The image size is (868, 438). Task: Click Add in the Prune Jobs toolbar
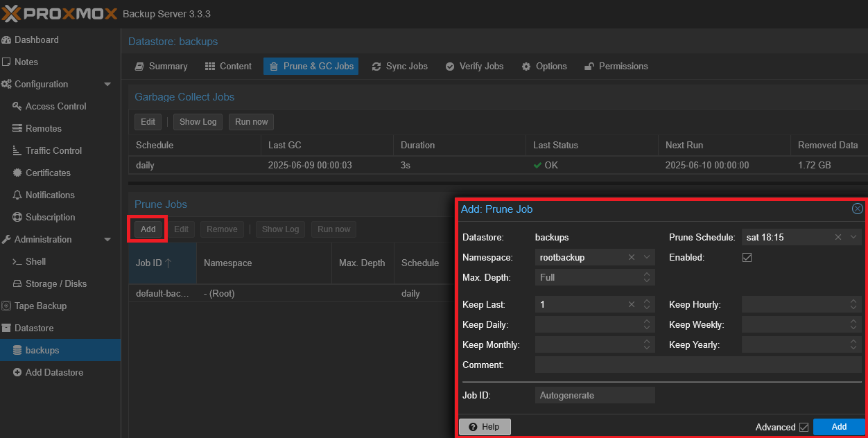pyautogui.click(x=148, y=229)
